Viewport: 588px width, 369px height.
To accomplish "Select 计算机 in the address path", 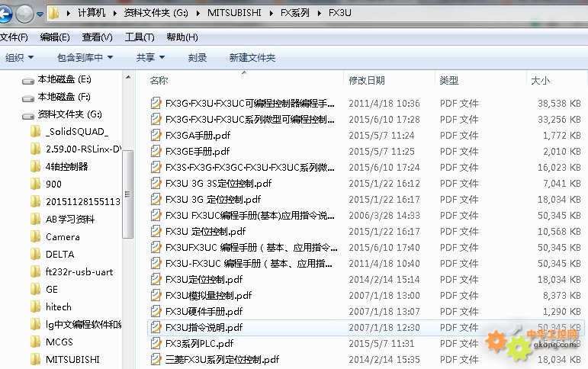I will (x=91, y=13).
